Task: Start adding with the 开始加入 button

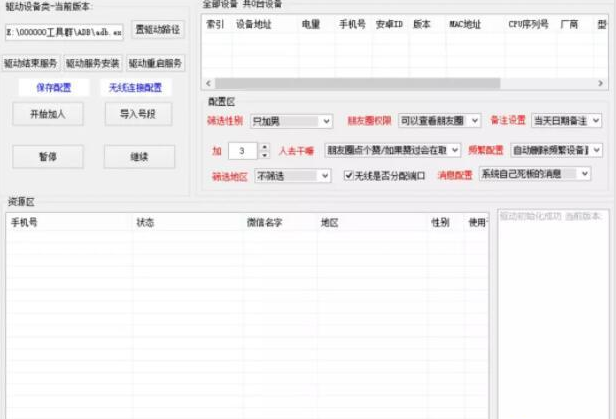Action: click(41, 114)
